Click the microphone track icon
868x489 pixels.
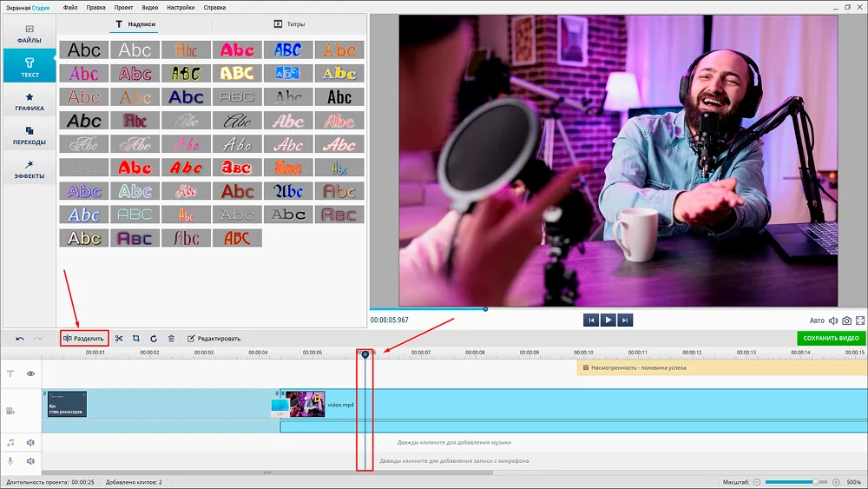pos(10,460)
